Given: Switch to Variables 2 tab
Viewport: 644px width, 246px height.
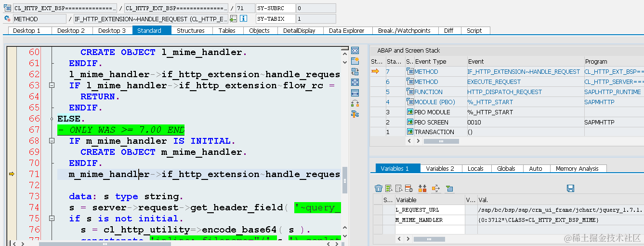Looking at the screenshot, I should (x=440, y=168).
